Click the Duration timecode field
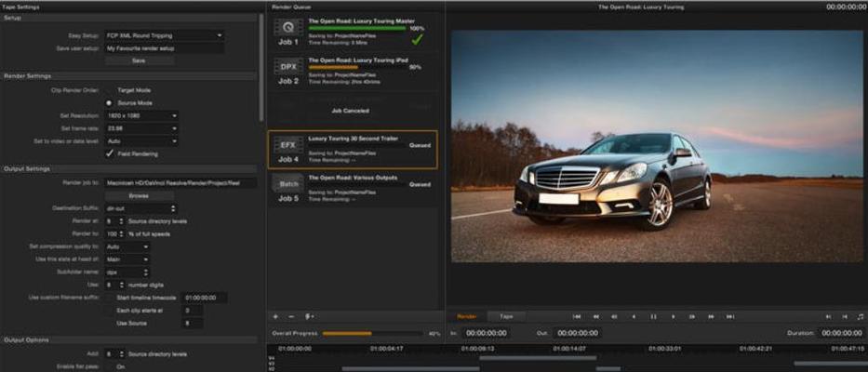868x372 pixels. 841,333
